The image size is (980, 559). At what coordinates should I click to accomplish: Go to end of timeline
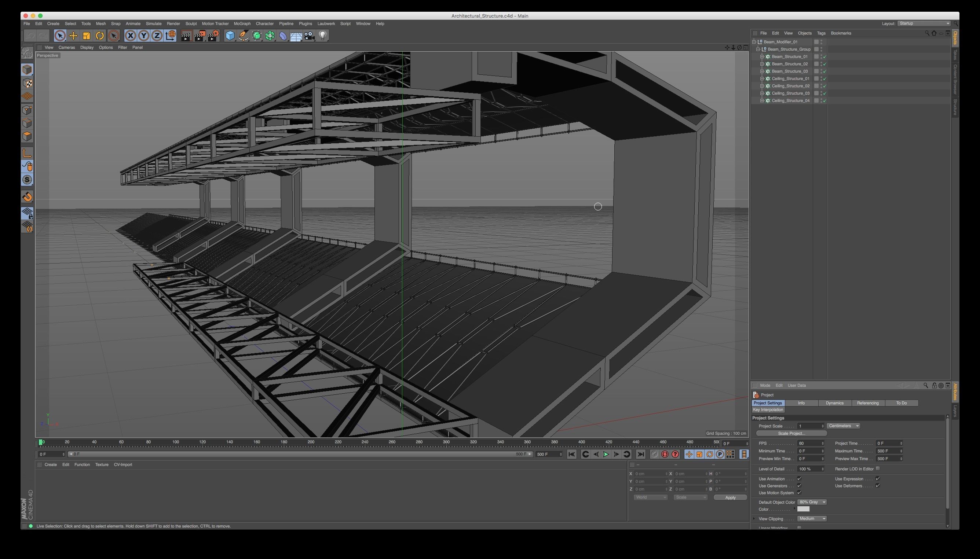pyautogui.click(x=640, y=454)
